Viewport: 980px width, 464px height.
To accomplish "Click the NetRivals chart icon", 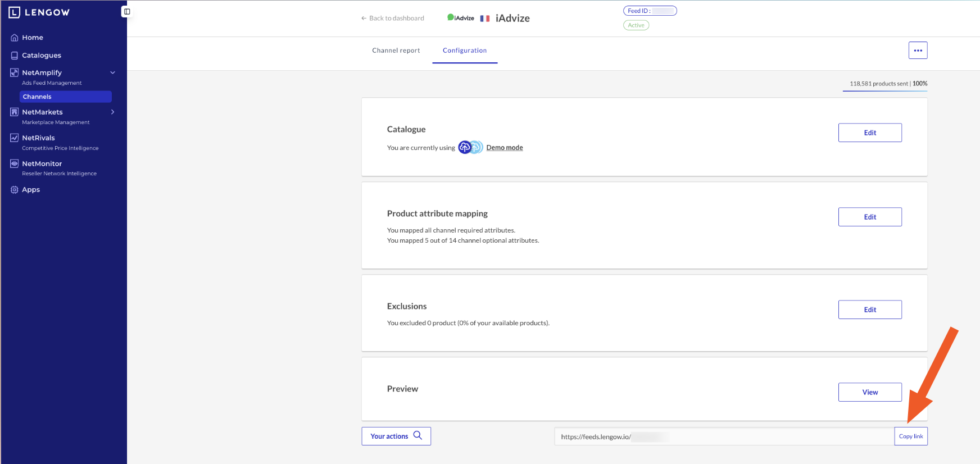I will coord(15,138).
